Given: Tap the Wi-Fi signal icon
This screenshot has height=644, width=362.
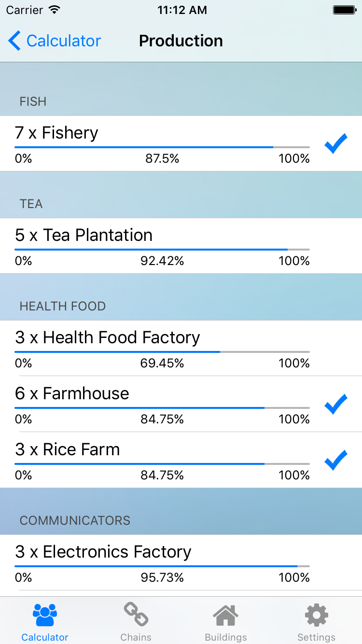Looking at the screenshot, I should [55, 10].
